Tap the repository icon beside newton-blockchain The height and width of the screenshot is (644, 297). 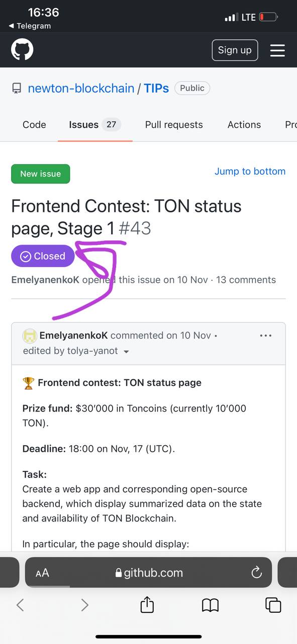[17, 89]
